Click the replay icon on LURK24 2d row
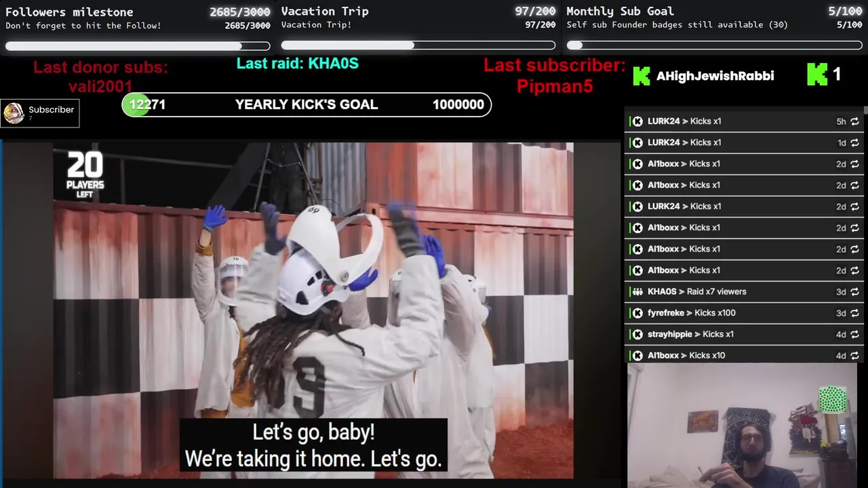The width and height of the screenshot is (868, 488). (x=854, y=206)
